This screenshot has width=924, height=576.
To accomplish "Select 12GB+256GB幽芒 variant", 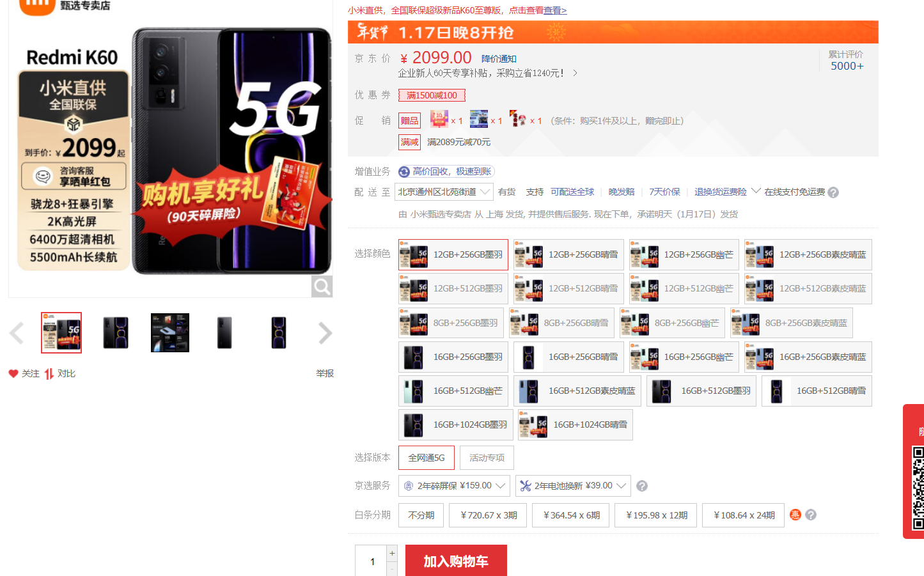I will pyautogui.click(x=684, y=254).
